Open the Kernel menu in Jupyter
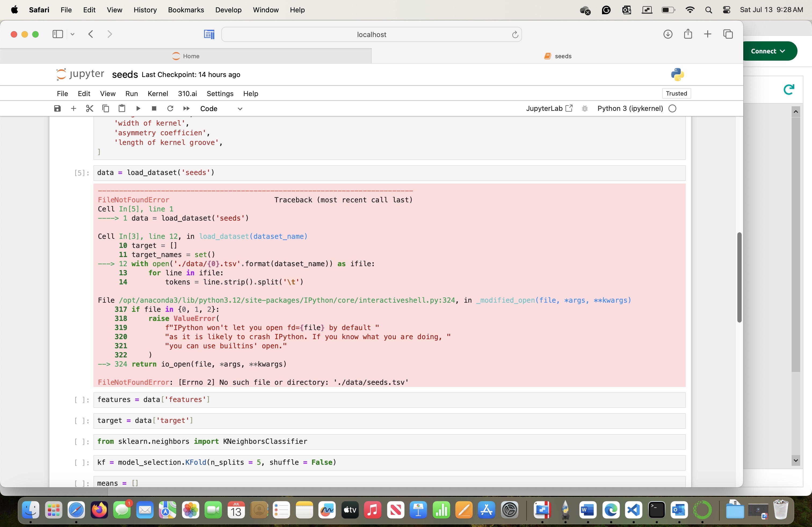The width and height of the screenshot is (812, 527). point(158,93)
